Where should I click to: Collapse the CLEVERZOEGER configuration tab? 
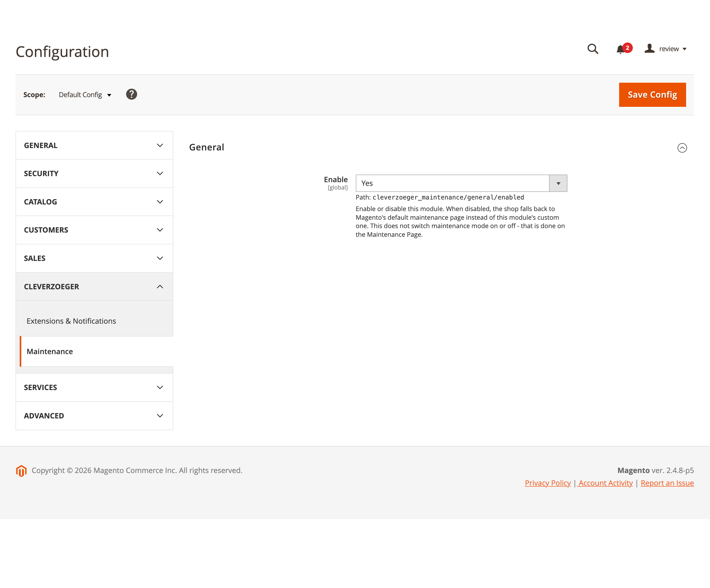click(x=94, y=287)
